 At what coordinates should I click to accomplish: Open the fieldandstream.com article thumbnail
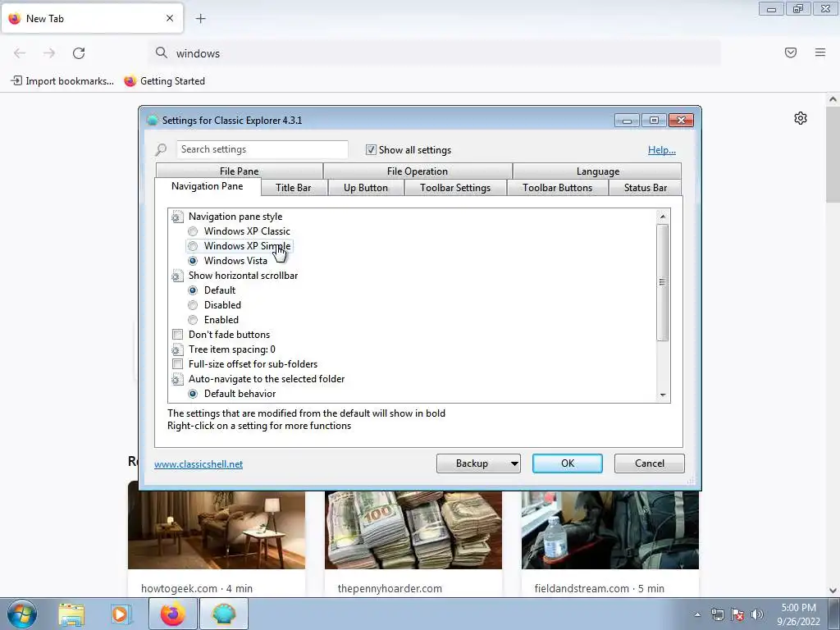[610, 531]
